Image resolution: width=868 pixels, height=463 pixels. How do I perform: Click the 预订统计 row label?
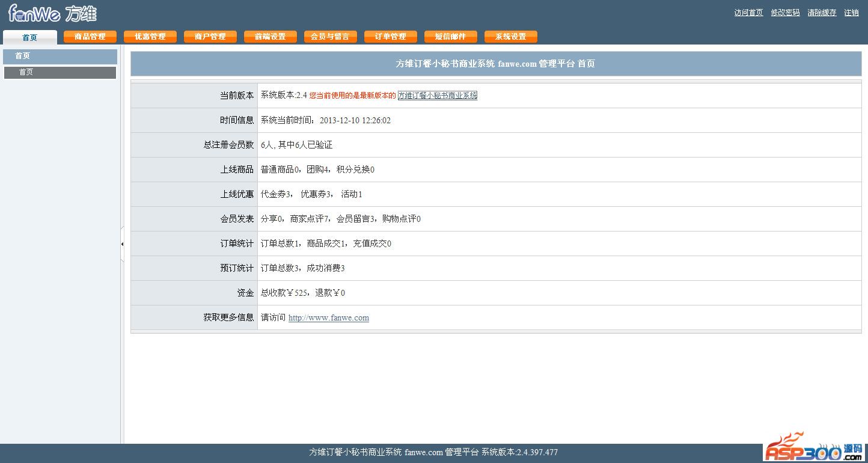coord(237,268)
